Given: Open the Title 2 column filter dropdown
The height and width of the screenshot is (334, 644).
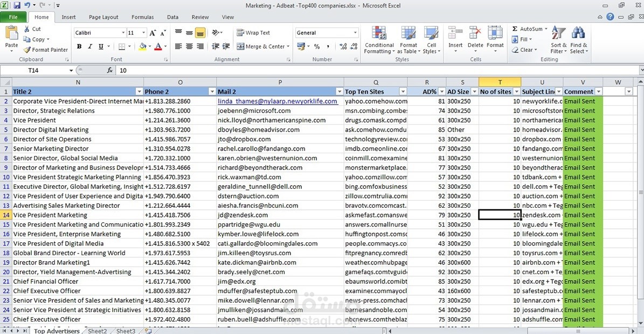Looking at the screenshot, I should coord(139,91).
